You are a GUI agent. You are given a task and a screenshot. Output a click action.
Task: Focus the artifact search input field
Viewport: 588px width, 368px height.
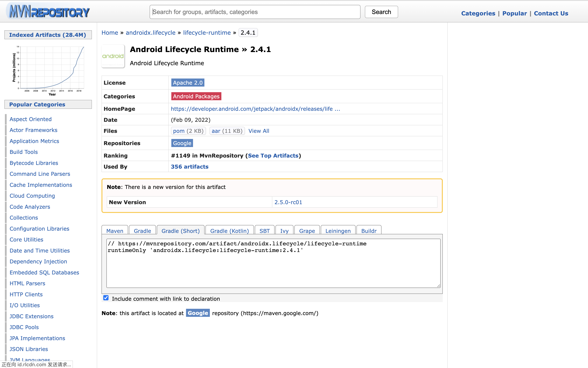(x=255, y=12)
